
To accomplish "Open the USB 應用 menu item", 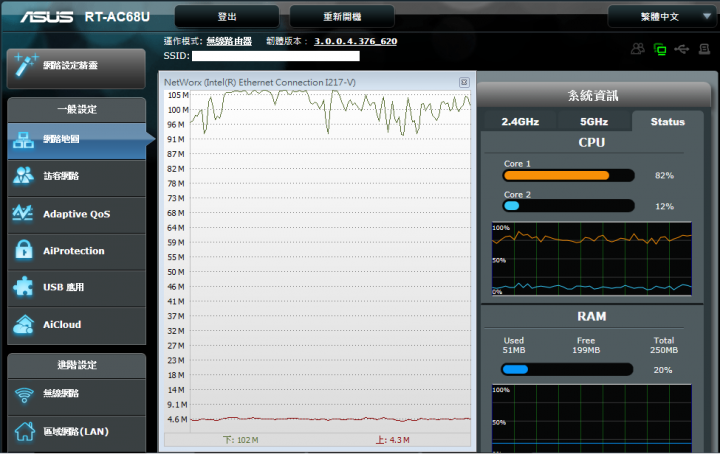I will [77, 287].
